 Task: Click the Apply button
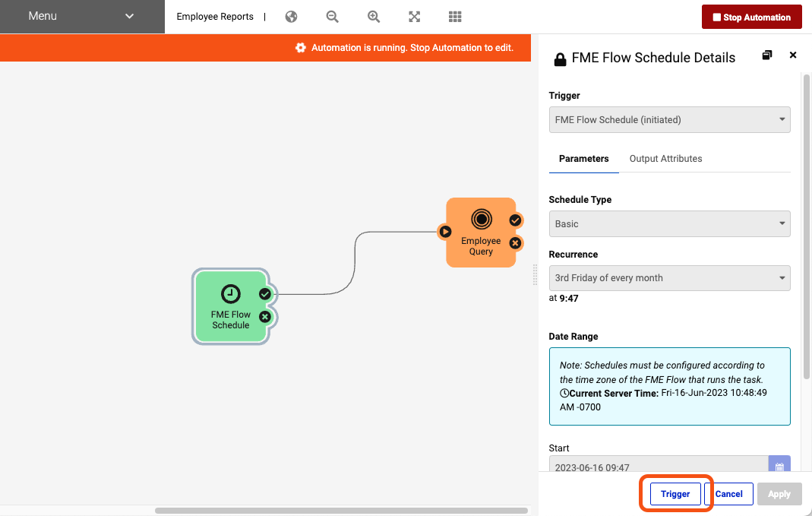[779, 494]
